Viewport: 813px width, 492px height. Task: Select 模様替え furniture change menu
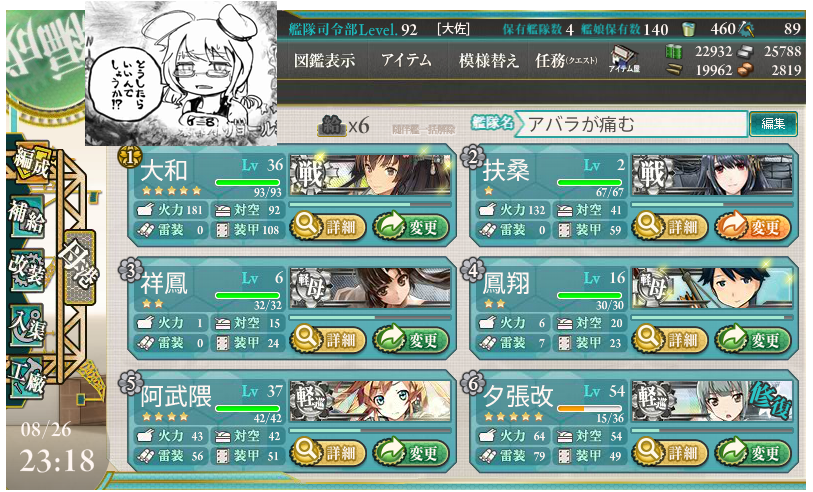point(488,61)
